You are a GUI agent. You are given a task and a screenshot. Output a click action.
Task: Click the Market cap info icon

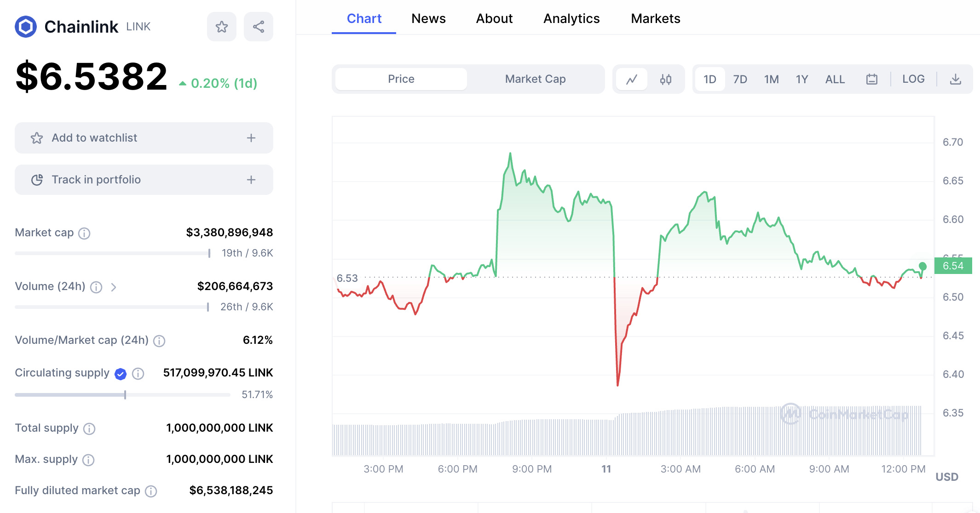[x=84, y=233]
